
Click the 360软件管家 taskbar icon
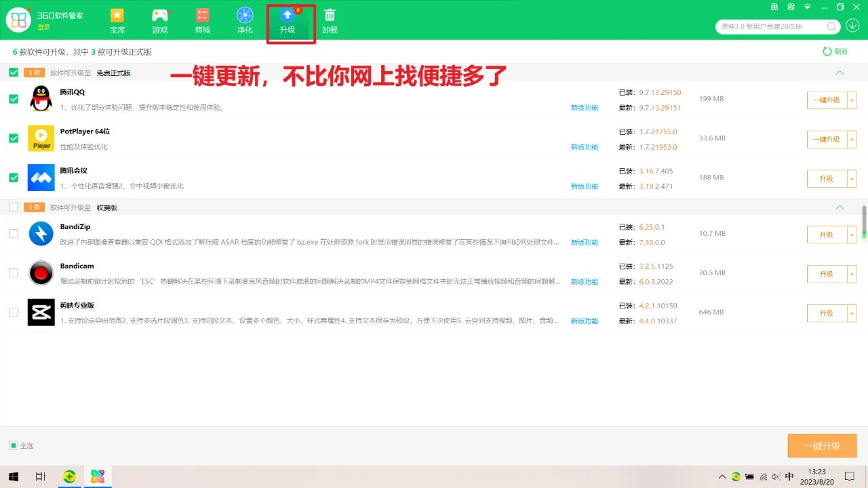coord(98,476)
